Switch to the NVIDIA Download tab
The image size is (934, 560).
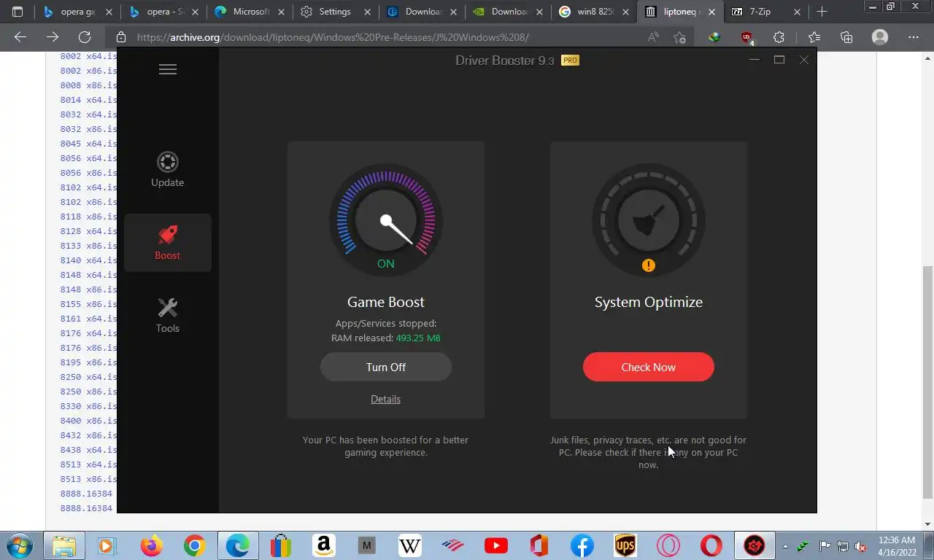508,12
